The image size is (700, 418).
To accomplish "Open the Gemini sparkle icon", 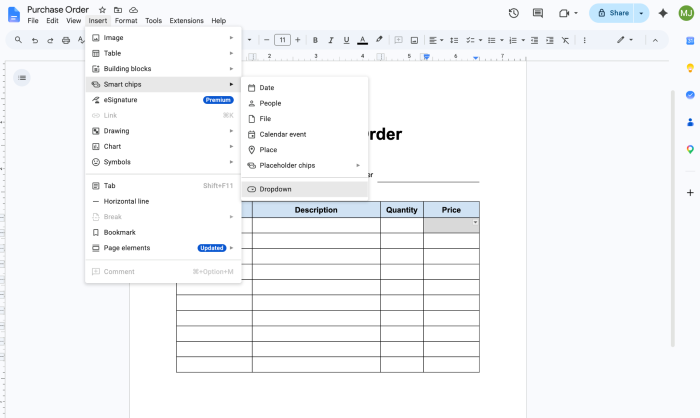I will coord(663,13).
